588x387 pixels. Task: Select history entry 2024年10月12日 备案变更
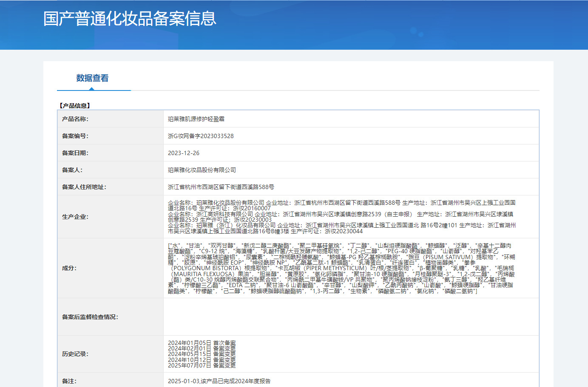(202, 360)
